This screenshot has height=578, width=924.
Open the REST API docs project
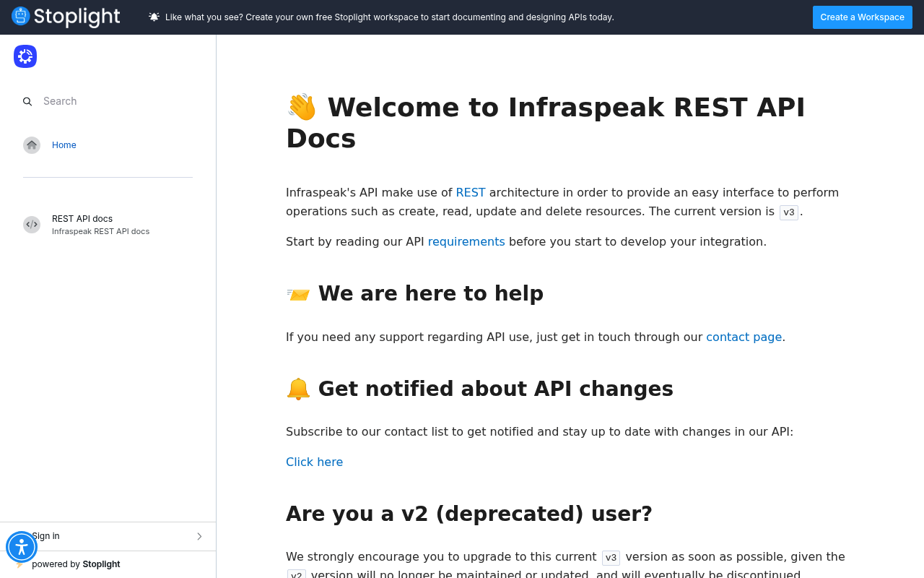point(82,219)
